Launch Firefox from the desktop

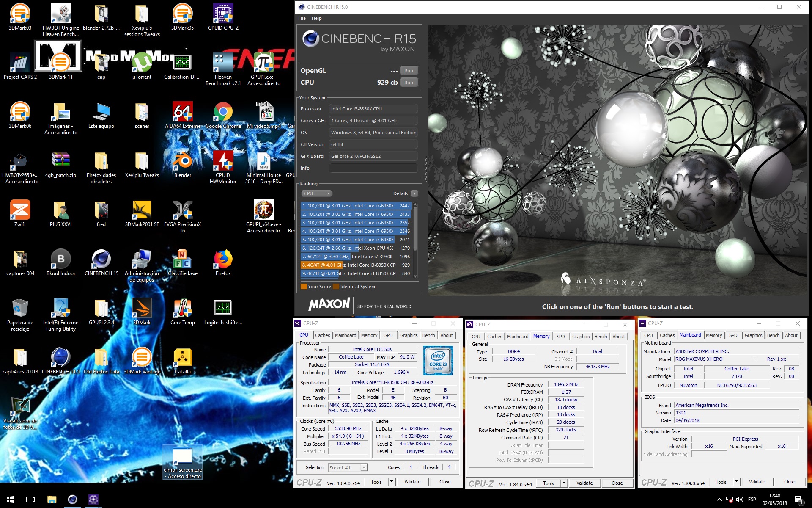coord(223,262)
